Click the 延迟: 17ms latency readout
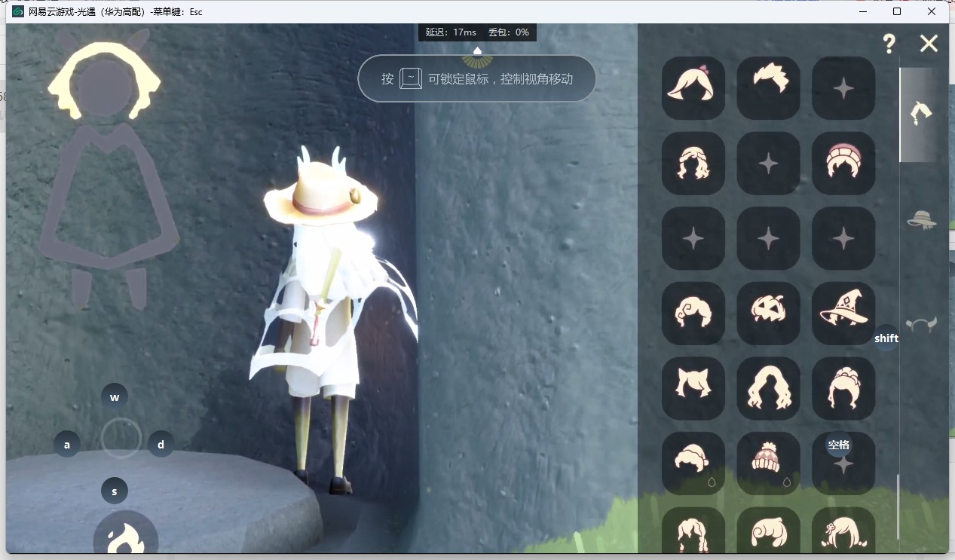Screen dimensions: 955x560 (451, 32)
